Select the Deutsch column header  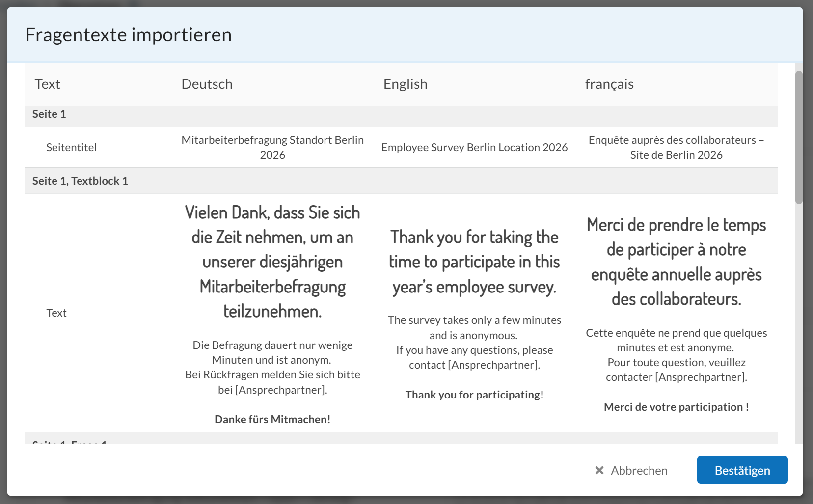(x=207, y=84)
